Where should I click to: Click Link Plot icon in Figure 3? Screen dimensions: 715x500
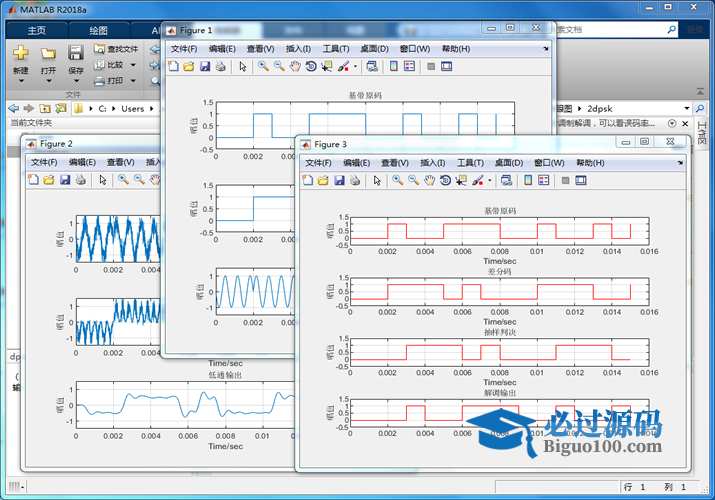click(506, 180)
